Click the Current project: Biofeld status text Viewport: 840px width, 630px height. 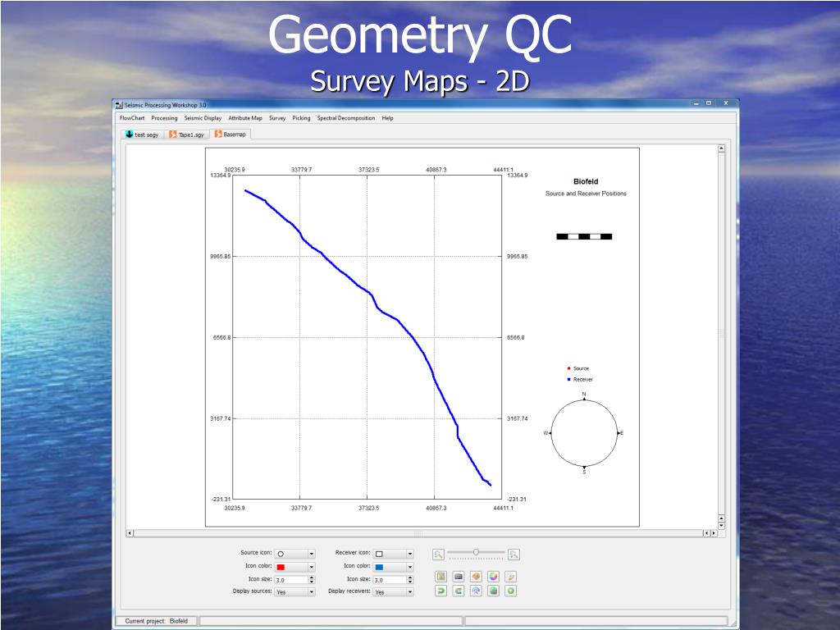coord(156,621)
